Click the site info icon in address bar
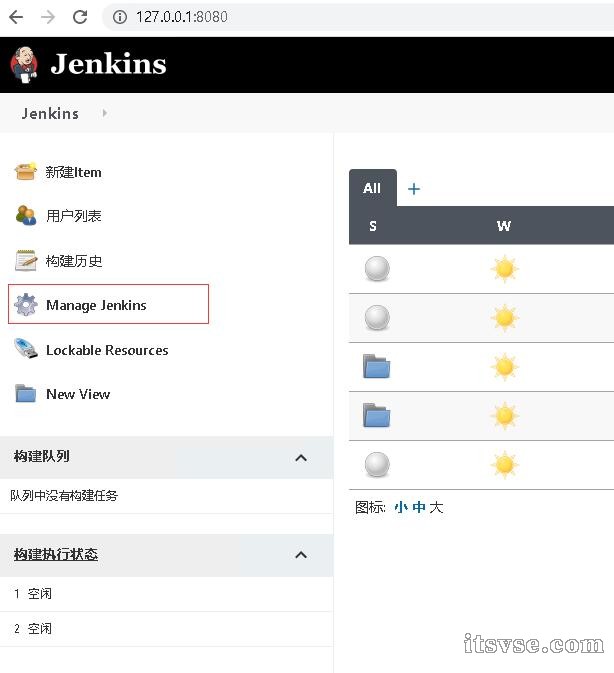Image resolution: width=614 pixels, height=673 pixels. (120, 17)
